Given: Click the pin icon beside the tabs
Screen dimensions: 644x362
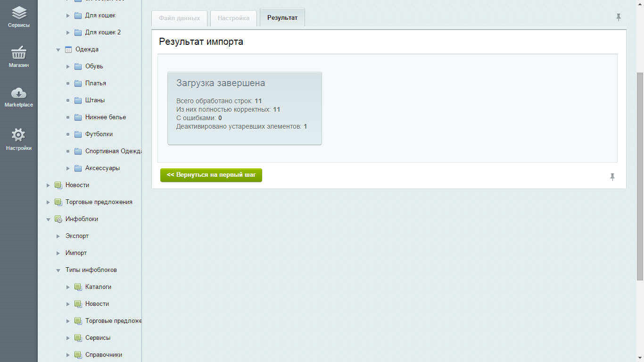Looking at the screenshot, I should click(x=619, y=17).
